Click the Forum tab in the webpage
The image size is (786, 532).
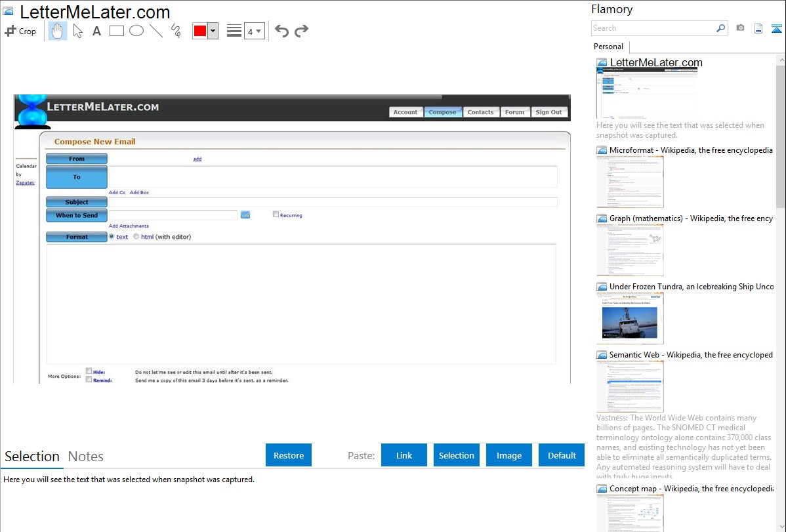click(514, 112)
